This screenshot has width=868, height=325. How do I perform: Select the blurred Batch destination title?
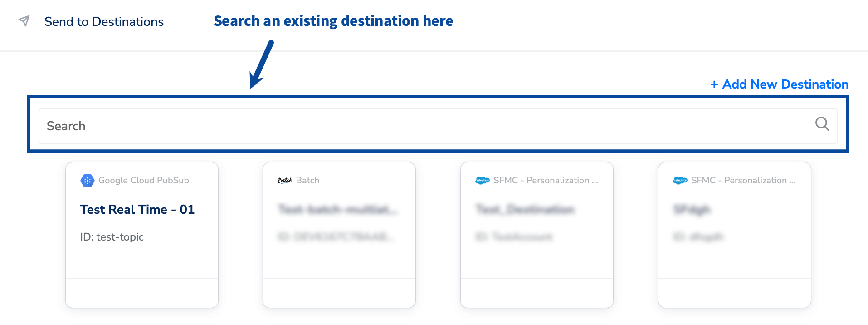point(338,210)
